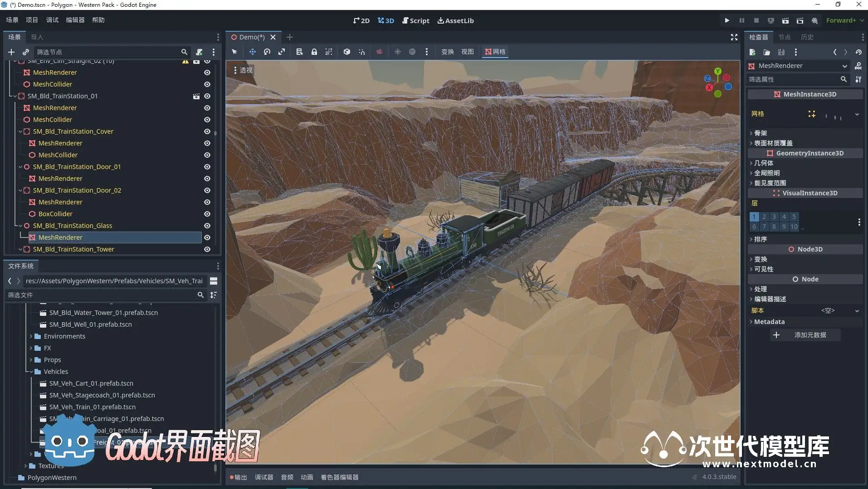Expand the Environments folder
Screen dimensions: 868x489
31,336
